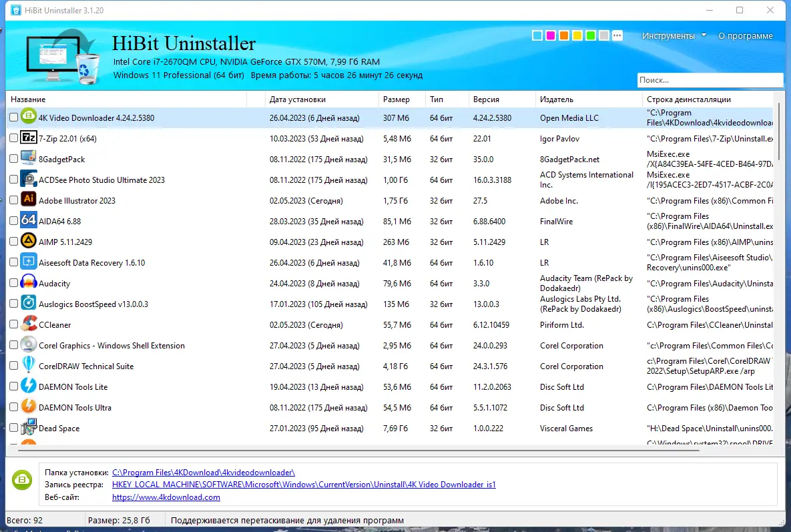Viewport: 791px width, 532px height.
Task: Sort by Размер column header
Action: click(x=402, y=99)
